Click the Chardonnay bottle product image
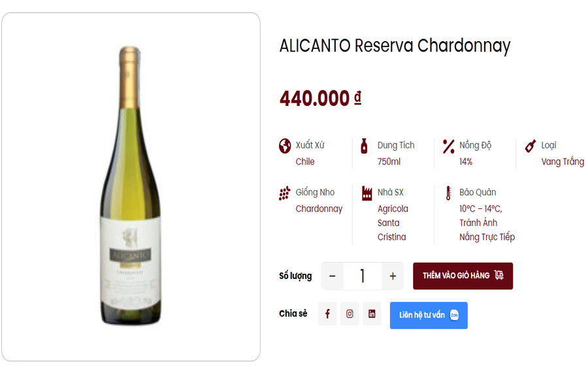 (x=130, y=189)
